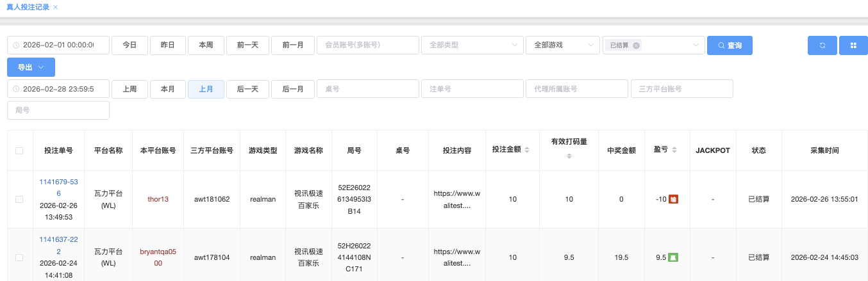
Task: Click the red loss badge on -10
Action: pos(673,199)
